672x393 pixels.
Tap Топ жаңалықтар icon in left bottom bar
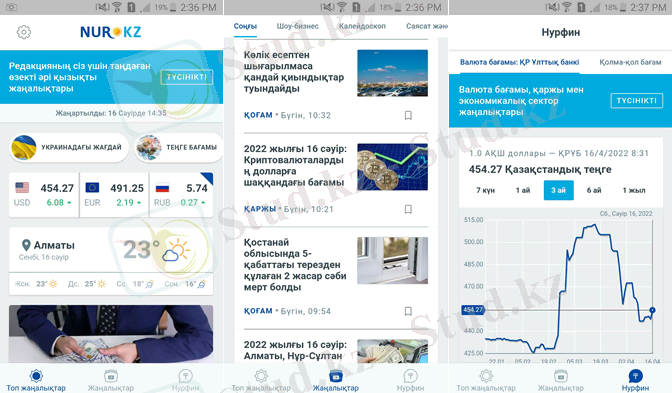36,376
